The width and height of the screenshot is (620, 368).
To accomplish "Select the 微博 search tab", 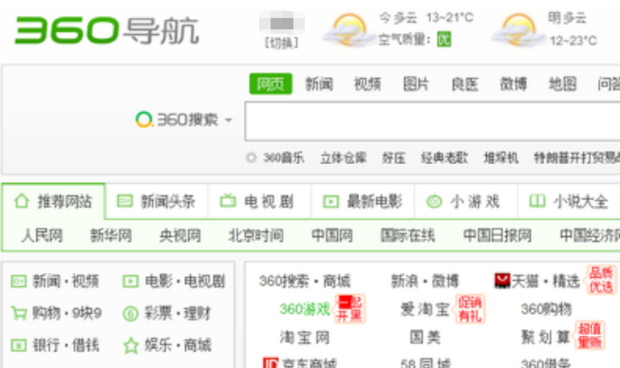I will pos(513,84).
